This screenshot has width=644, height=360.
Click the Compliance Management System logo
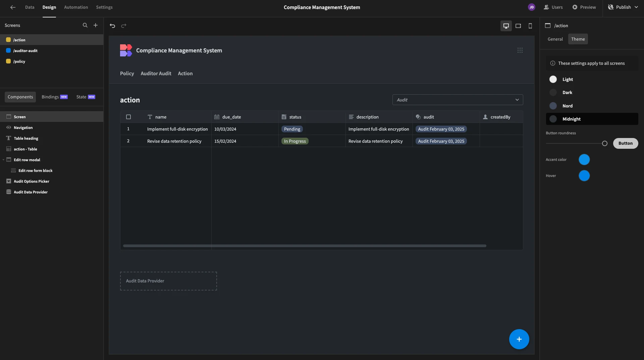pyautogui.click(x=126, y=50)
